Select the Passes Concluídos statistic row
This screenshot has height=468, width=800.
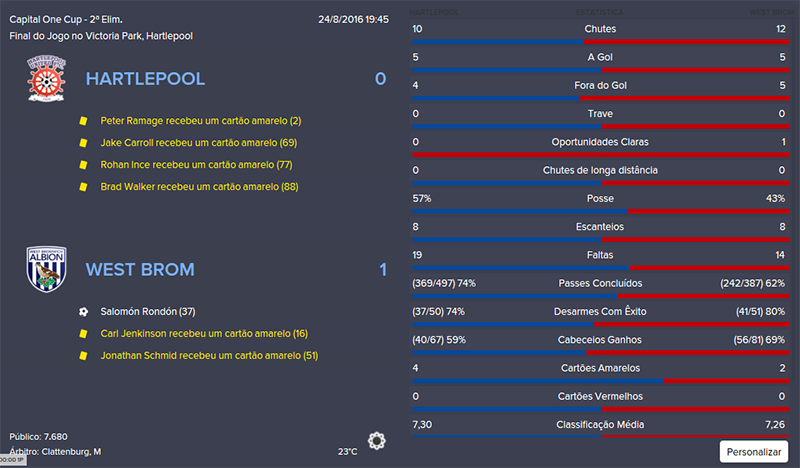pos(600,284)
